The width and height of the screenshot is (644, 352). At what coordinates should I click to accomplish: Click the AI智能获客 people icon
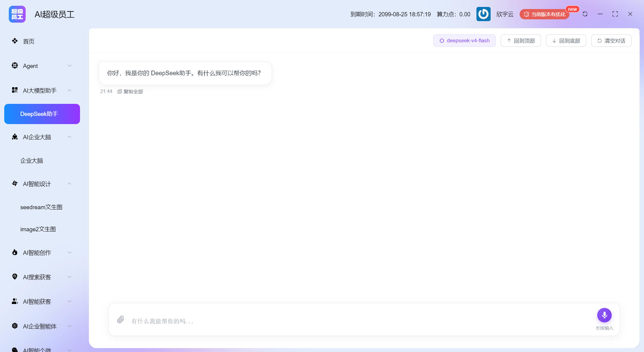point(14,301)
